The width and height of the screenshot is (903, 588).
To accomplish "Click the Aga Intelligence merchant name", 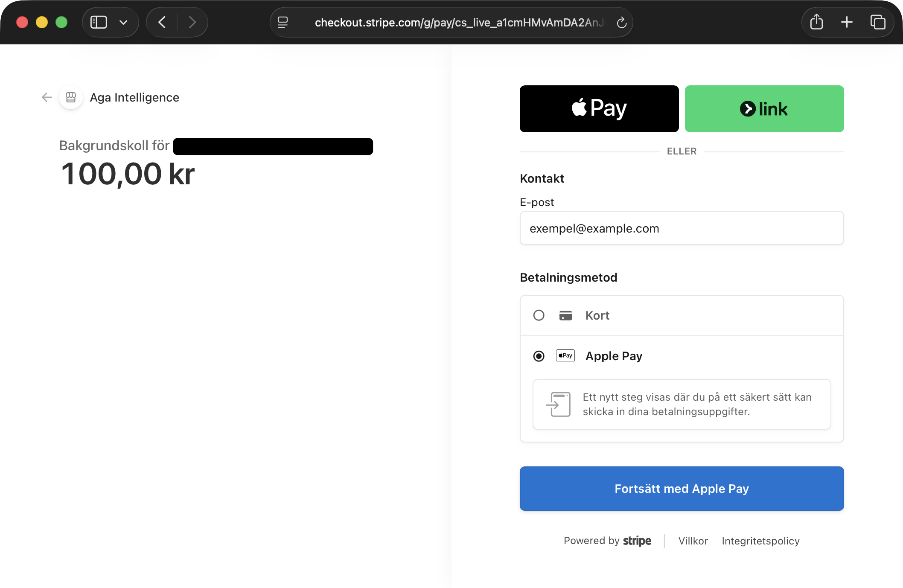I will [134, 97].
